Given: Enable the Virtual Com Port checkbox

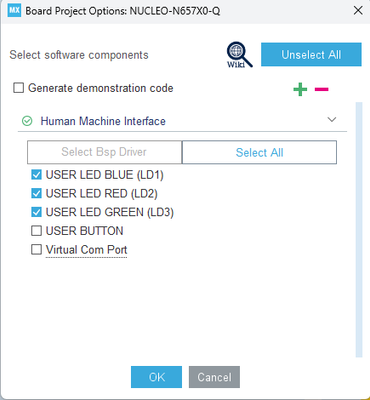Looking at the screenshot, I should pyautogui.click(x=36, y=249).
